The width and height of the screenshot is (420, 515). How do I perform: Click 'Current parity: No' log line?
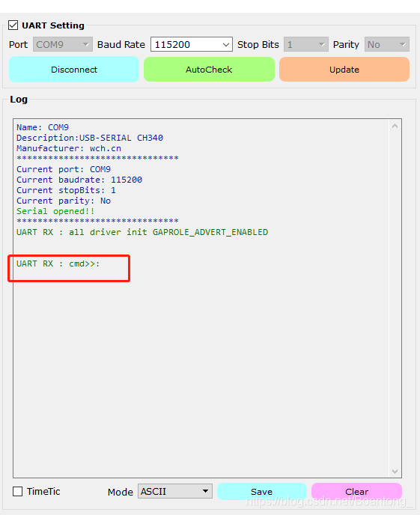(64, 201)
